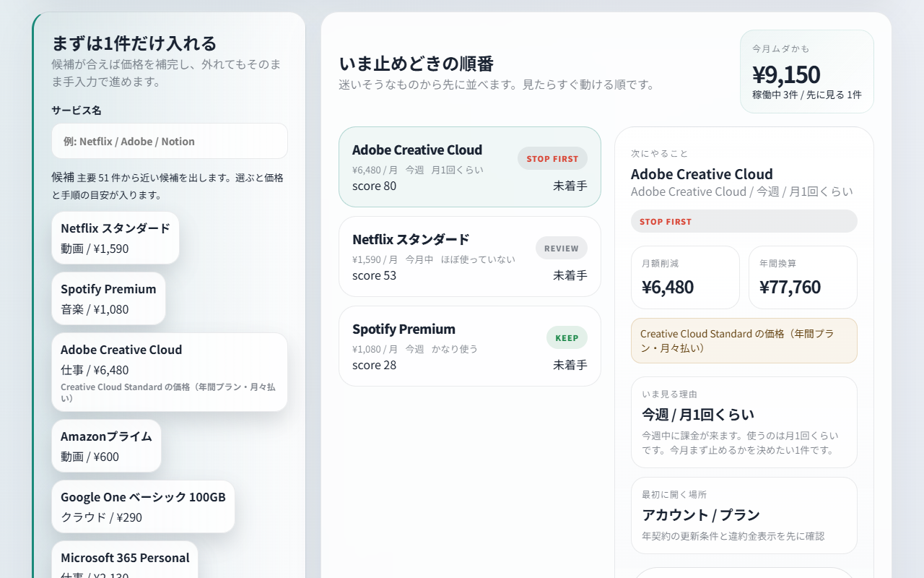Click the KEEP badge on Spotify row
This screenshot has width=924, height=578.
567,338
